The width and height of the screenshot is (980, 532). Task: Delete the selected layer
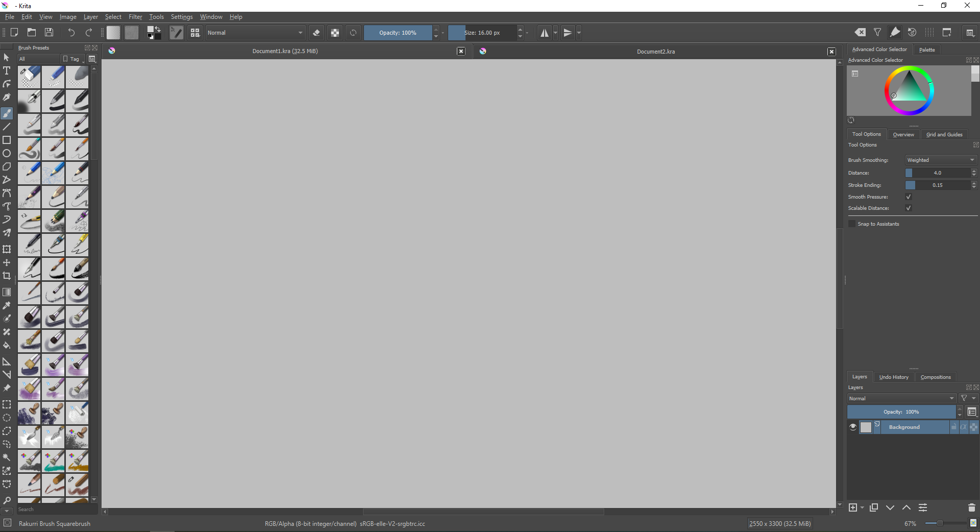[x=971, y=507]
